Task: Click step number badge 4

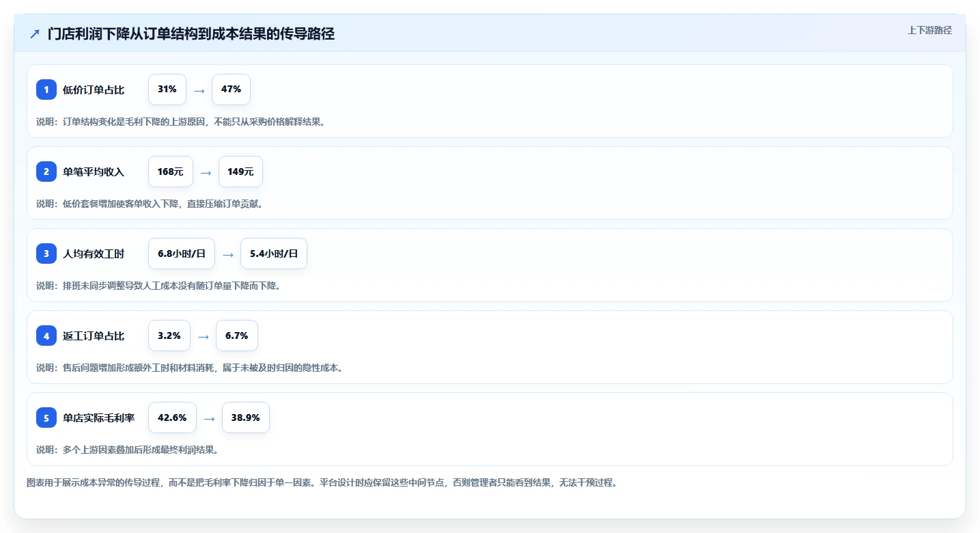Action: point(46,336)
